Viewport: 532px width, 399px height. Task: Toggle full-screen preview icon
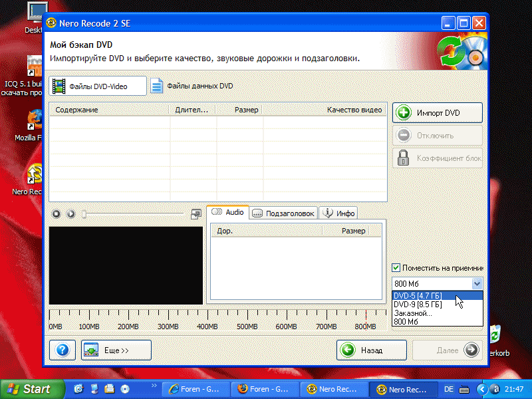point(196,213)
